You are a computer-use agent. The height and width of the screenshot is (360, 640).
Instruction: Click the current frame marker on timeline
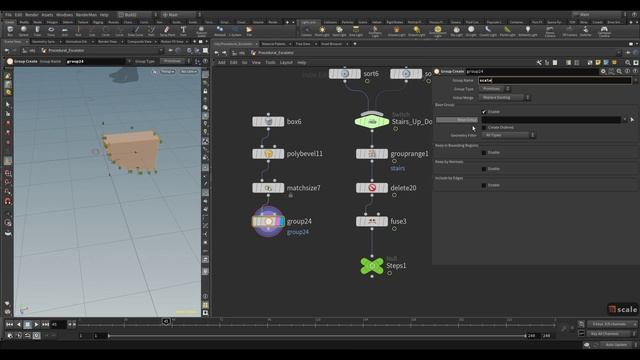click(166, 322)
